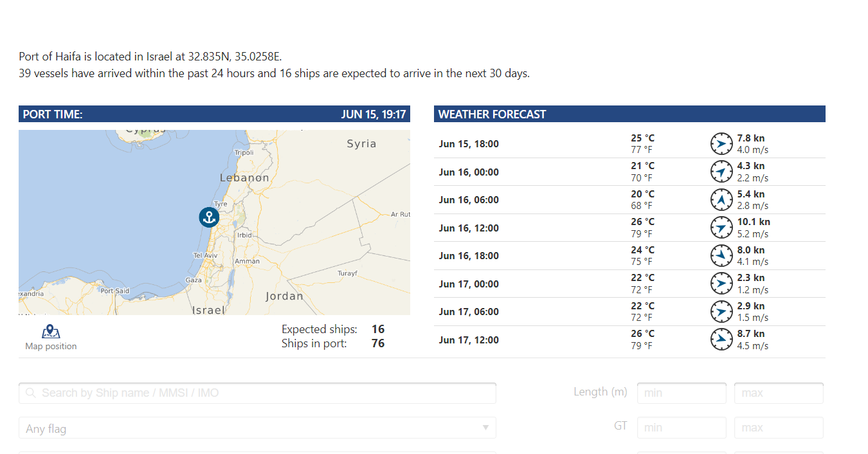This screenshot has width=868, height=454.
Task: Click the Expected ships count
Action: click(378, 329)
